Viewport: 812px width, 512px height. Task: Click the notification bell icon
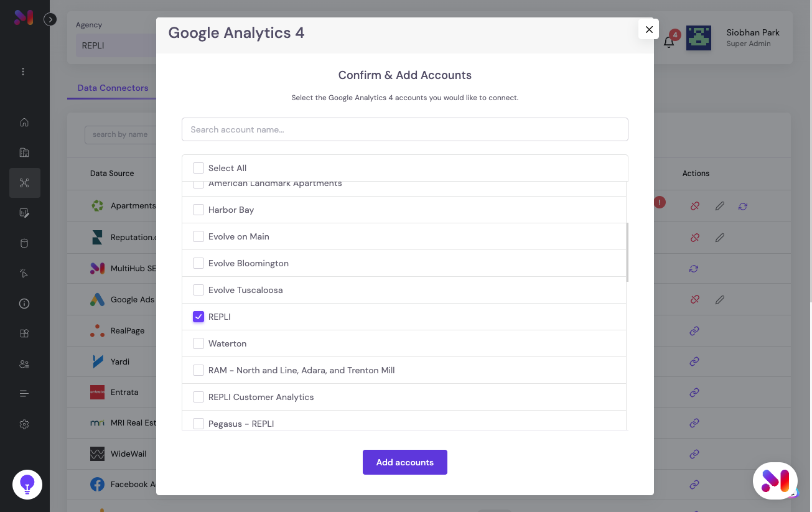click(x=669, y=42)
